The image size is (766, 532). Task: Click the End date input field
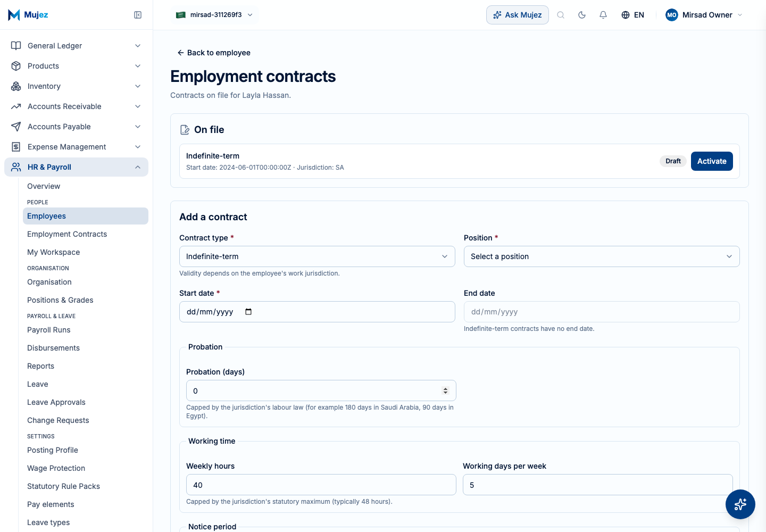[602, 312]
